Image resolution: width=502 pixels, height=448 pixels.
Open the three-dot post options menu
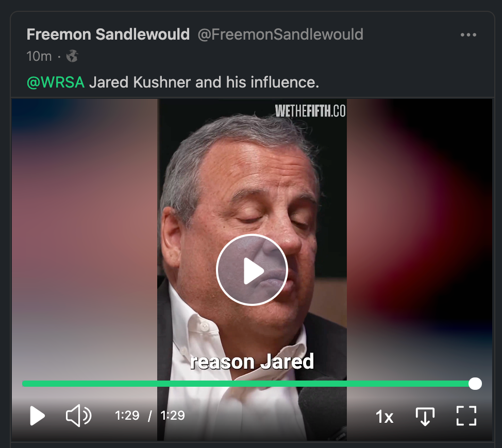point(468,35)
